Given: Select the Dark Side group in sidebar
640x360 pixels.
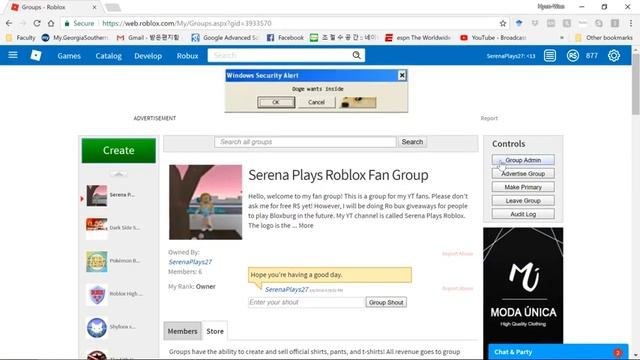Looking at the screenshot, I should click(x=113, y=228).
